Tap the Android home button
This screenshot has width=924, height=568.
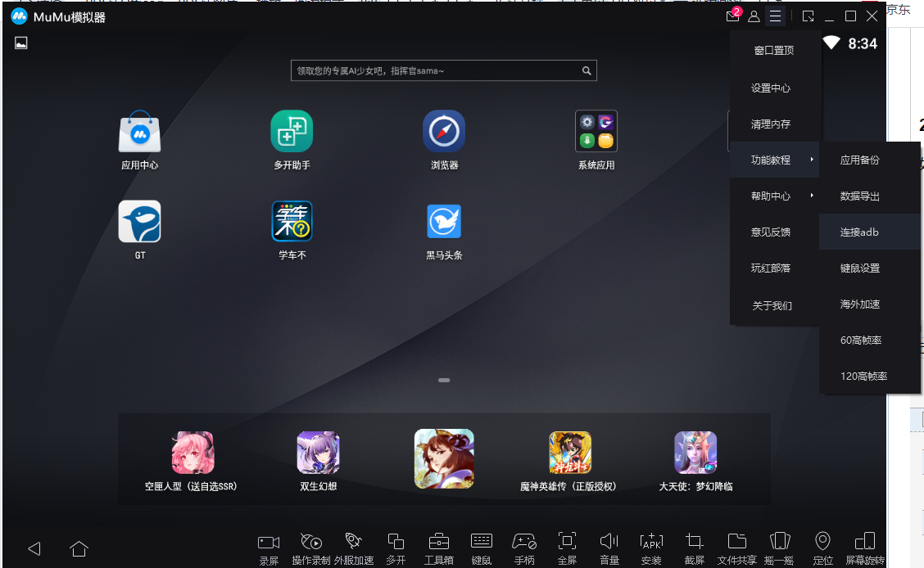[79, 548]
